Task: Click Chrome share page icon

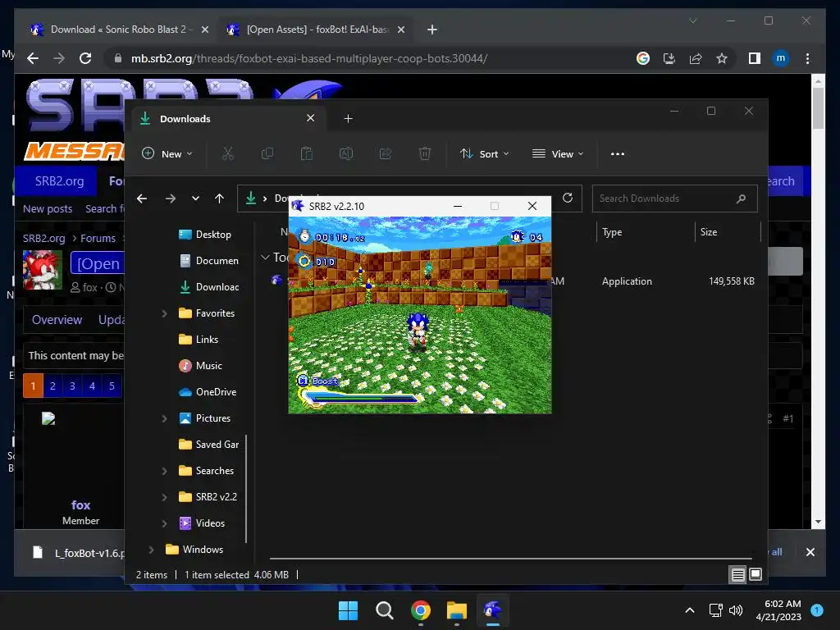Action: [x=696, y=58]
